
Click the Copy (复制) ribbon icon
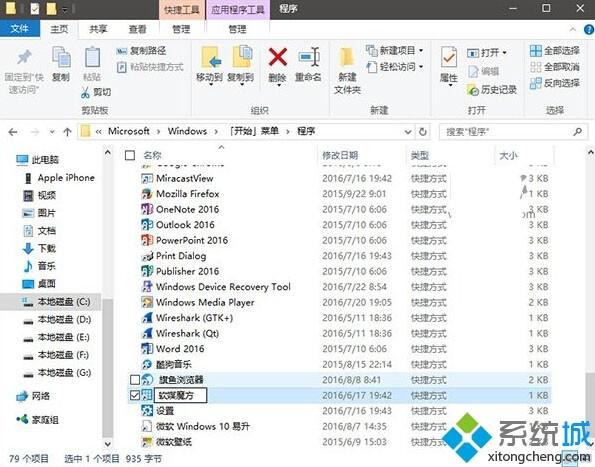coord(61,58)
